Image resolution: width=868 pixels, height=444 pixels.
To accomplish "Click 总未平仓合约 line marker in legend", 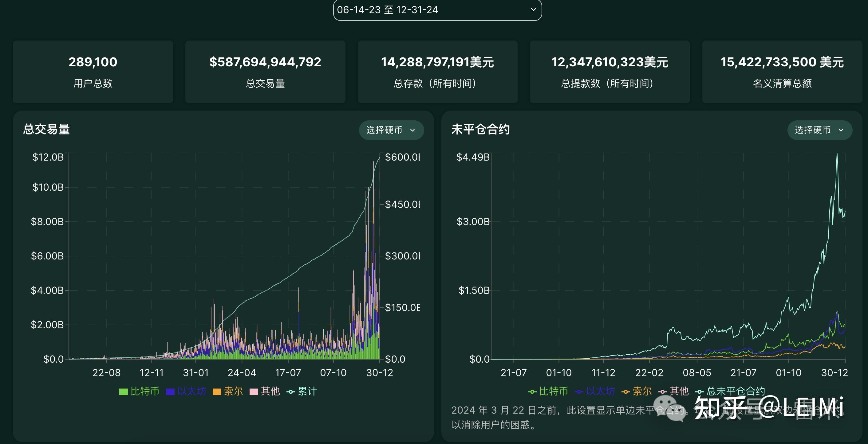I will click(700, 391).
